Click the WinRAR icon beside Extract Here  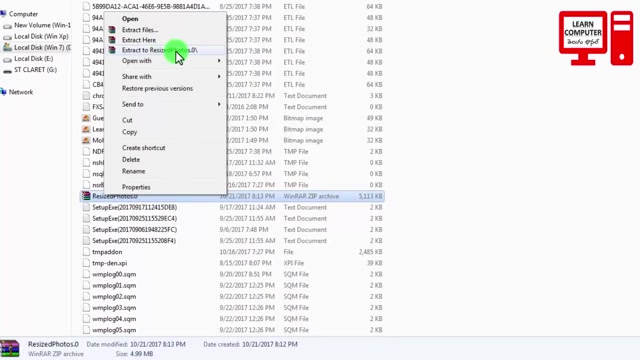[x=112, y=40]
